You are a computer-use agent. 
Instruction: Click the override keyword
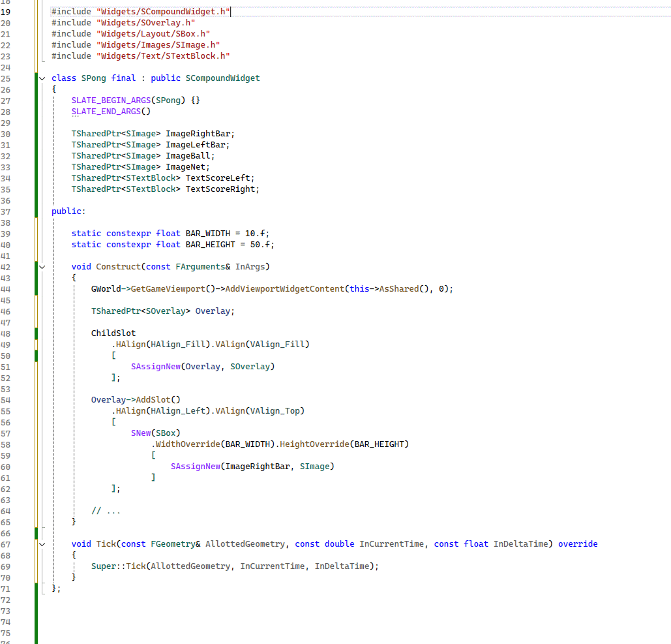tap(578, 544)
